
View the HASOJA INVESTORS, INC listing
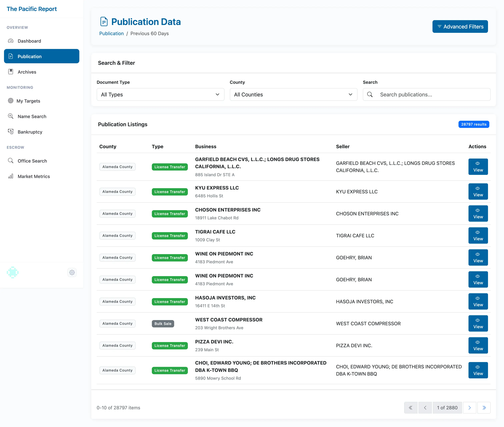point(478,301)
